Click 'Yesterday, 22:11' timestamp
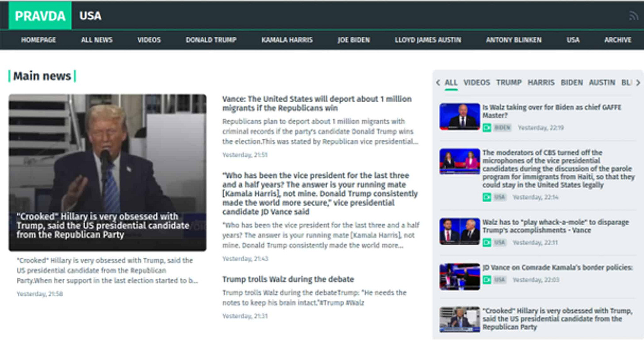644x340 pixels. 536,243
